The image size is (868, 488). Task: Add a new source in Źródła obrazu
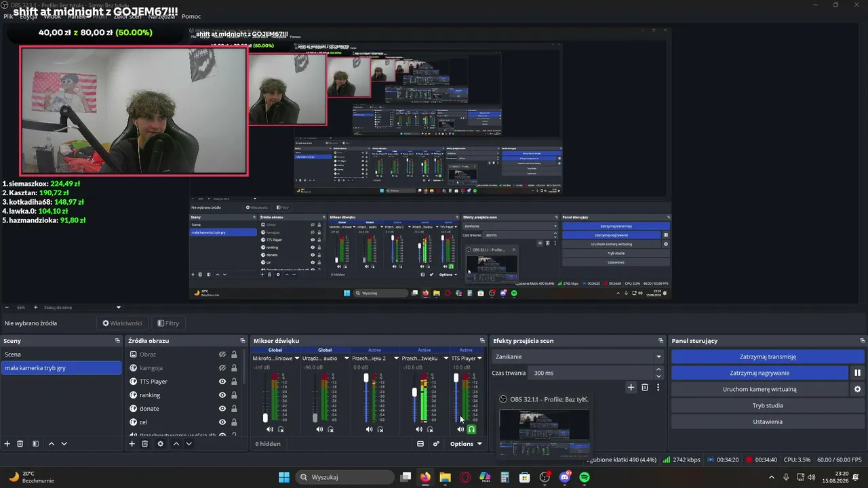coord(132,444)
